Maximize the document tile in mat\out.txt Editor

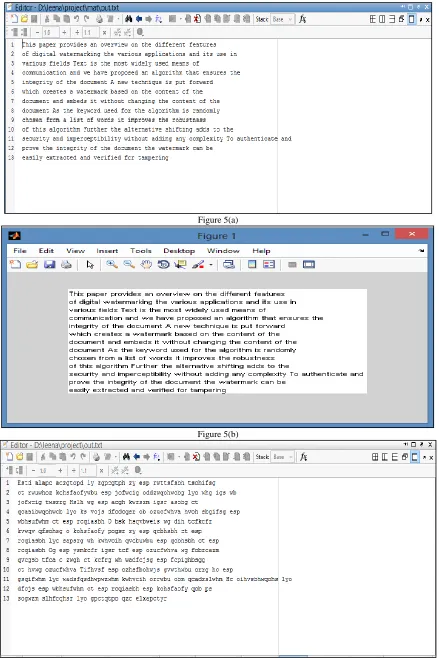pyautogui.click(x=412, y=19)
